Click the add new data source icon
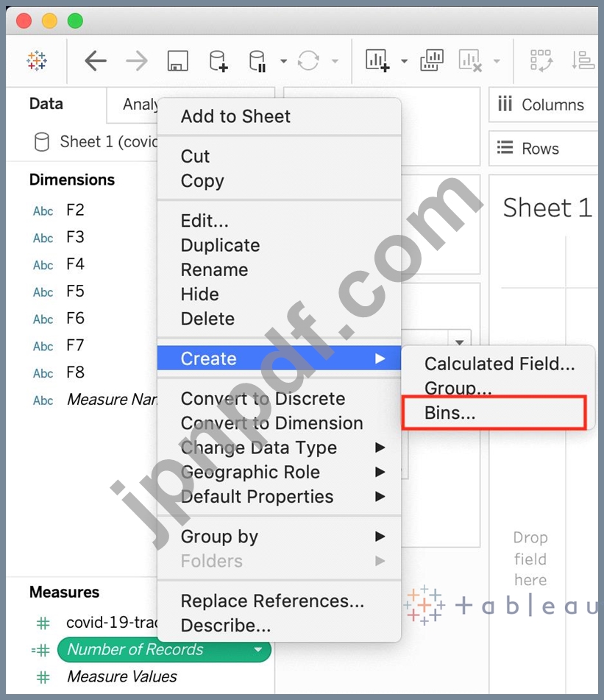This screenshot has width=604, height=700. tap(218, 60)
